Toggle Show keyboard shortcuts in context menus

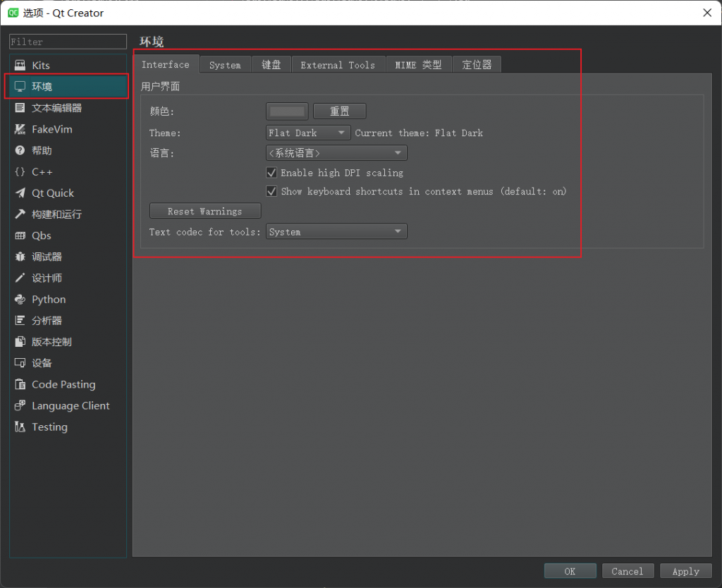click(x=271, y=191)
